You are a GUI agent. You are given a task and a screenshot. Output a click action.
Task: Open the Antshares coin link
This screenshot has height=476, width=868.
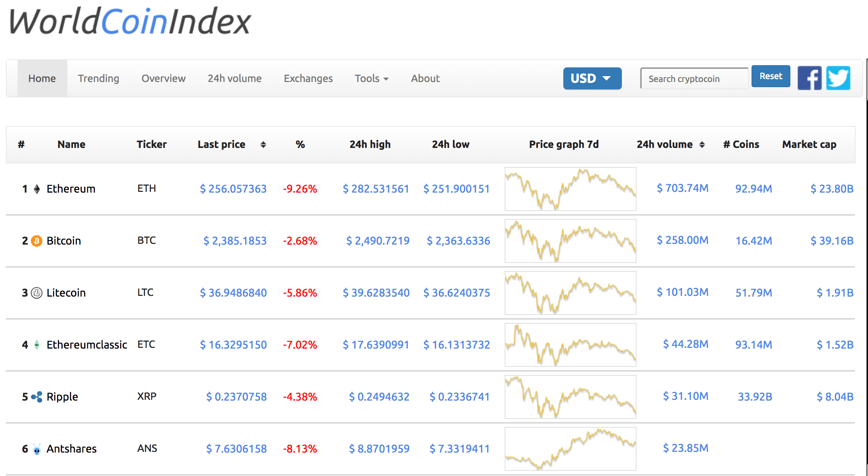point(71,449)
